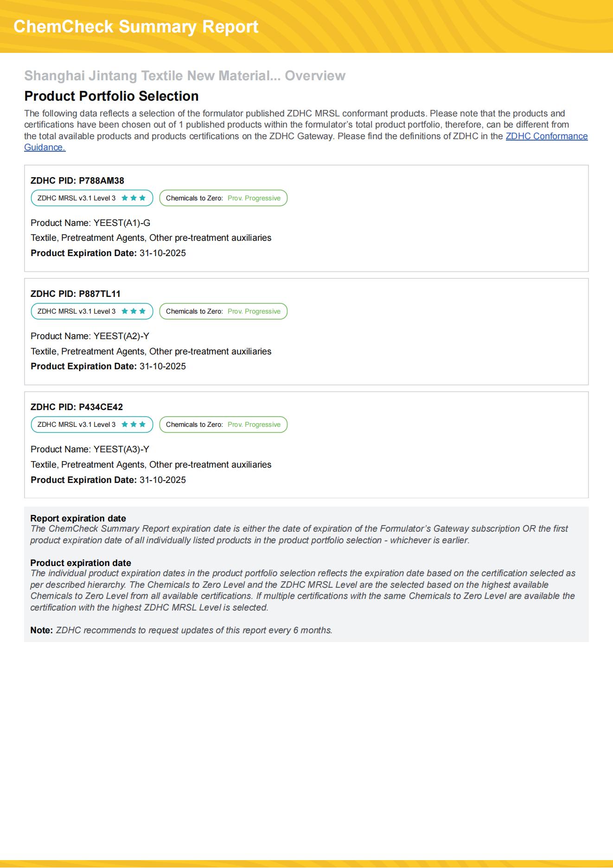
Task: Click the Product Portfolio Selection heading
Action: [x=111, y=96]
